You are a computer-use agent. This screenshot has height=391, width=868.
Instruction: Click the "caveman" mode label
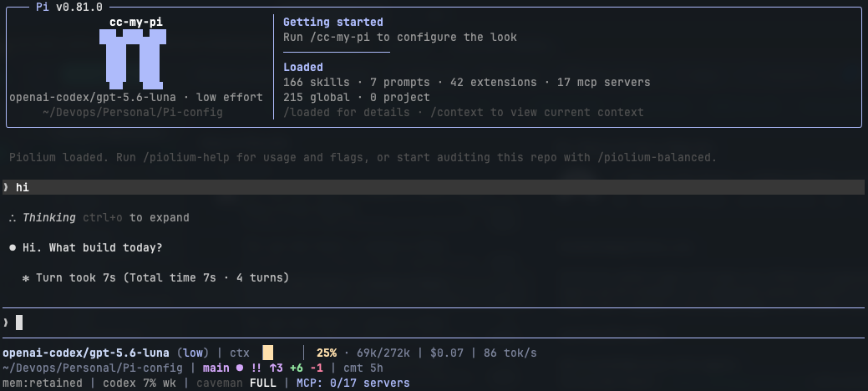point(219,383)
